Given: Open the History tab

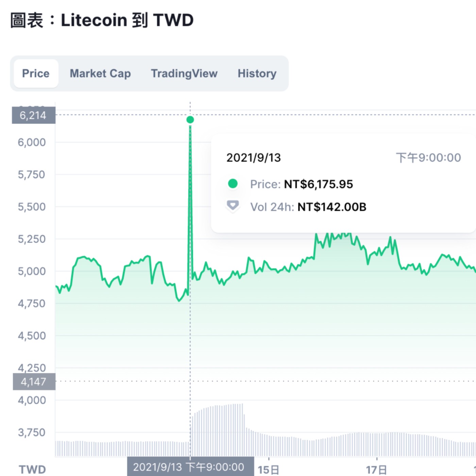Looking at the screenshot, I should pos(257,73).
